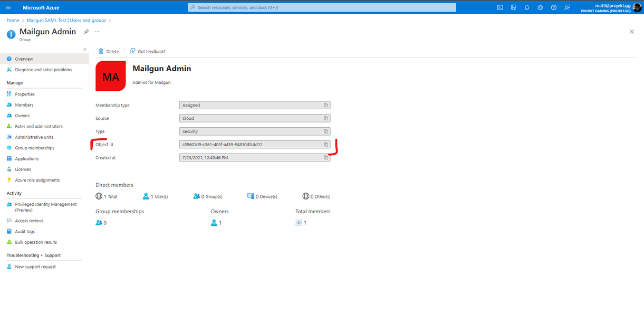The width and height of the screenshot is (644, 323).
Task: Pin the Mailgun Admin blade
Action: pyautogui.click(x=86, y=32)
